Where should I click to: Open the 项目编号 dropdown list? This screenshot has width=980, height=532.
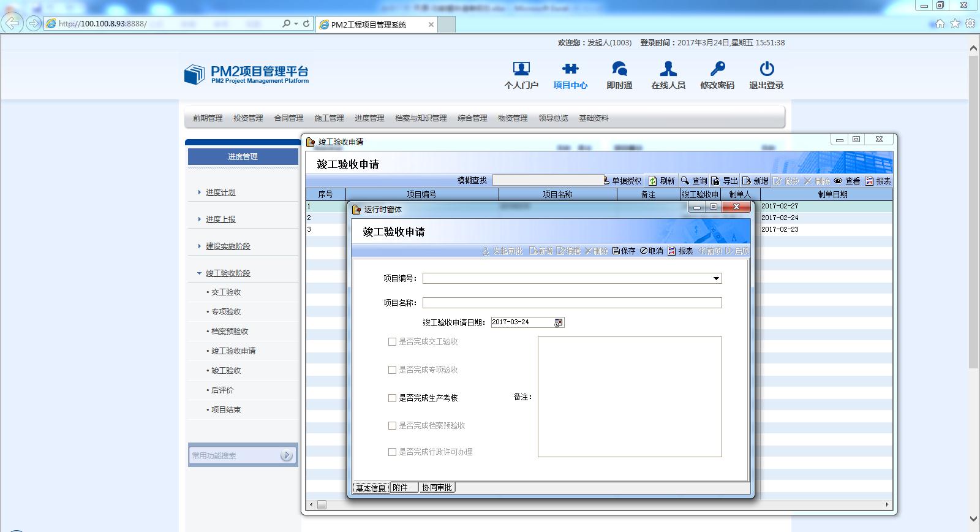coord(716,279)
